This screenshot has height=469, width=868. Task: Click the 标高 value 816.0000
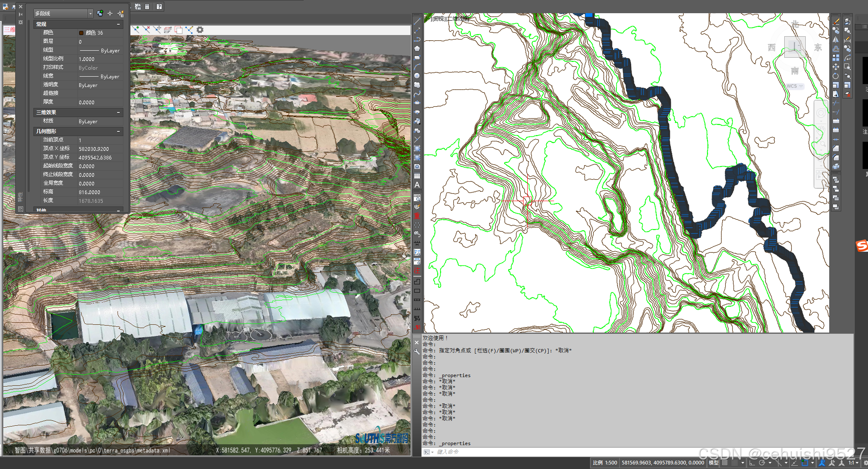point(100,192)
